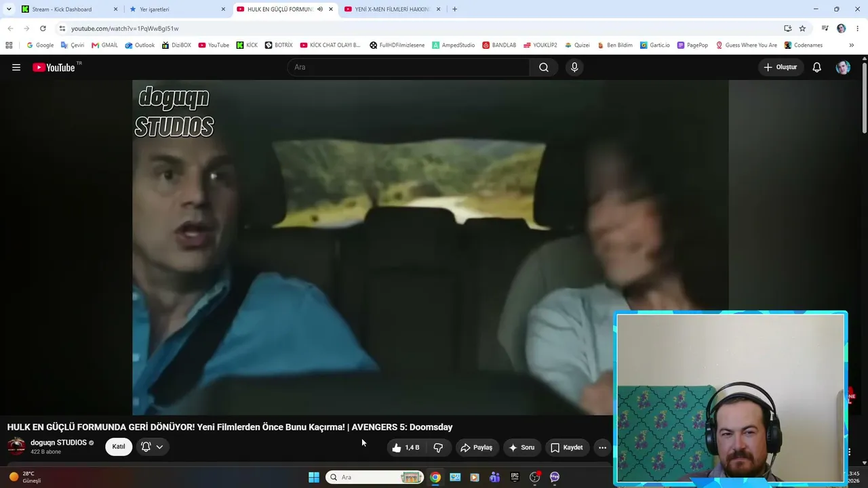868x488 pixels.
Task: Open Epic Games launcher from the taskbar
Action: click(515, 477)
